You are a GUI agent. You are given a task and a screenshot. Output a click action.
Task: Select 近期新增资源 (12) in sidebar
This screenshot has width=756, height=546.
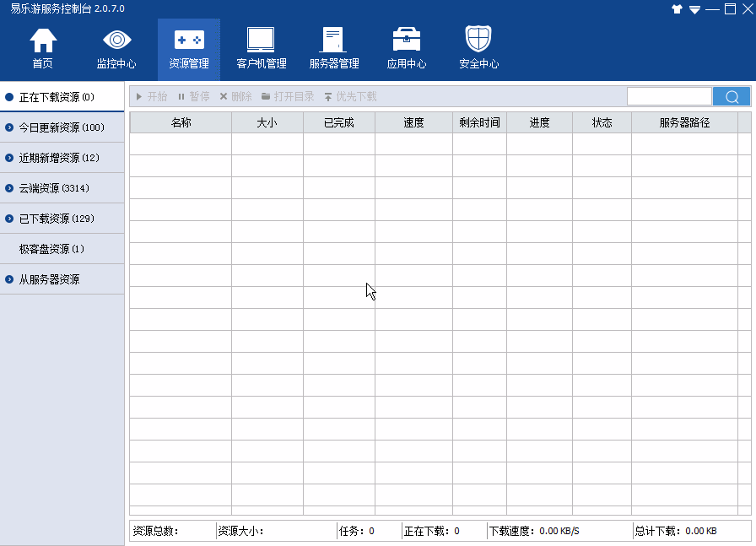62,158
